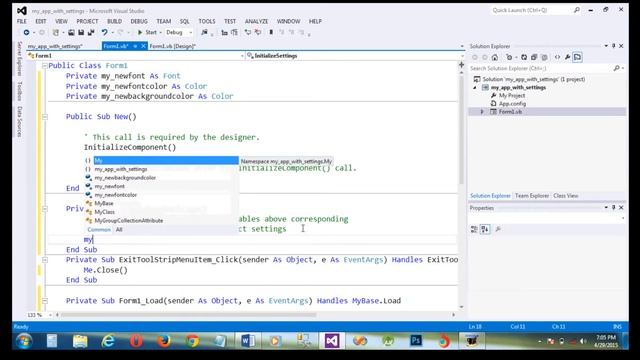Viewport: 640px width, 360px height.
Task: Switch to Class View tab
Action: click(x=566, y=196)
